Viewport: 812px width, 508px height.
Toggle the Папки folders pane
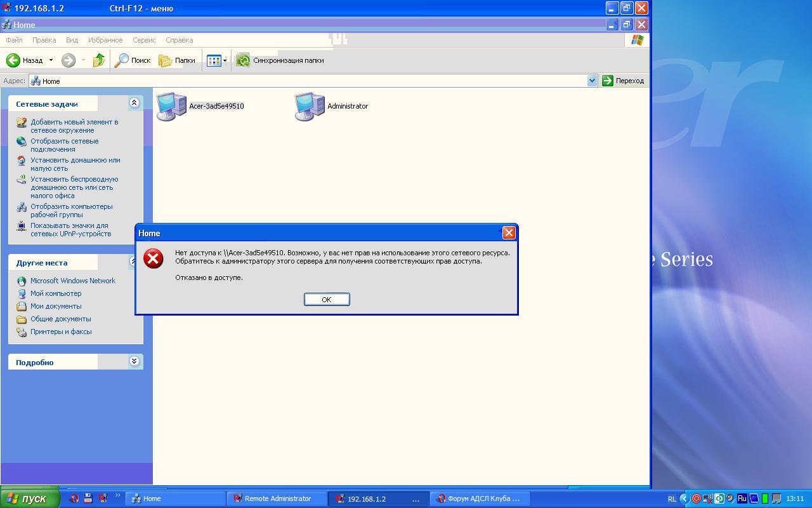point(176,60)
